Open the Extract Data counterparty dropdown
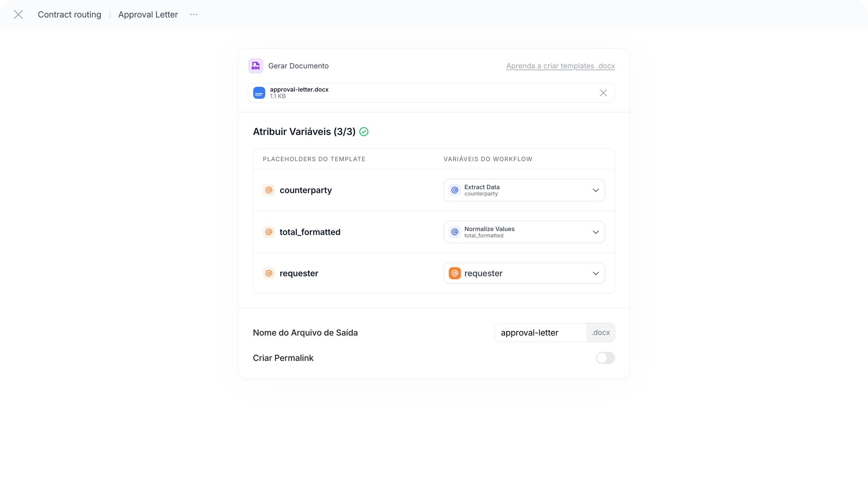Viewport: 868px width, 482px height. click(x=524, y=190)
